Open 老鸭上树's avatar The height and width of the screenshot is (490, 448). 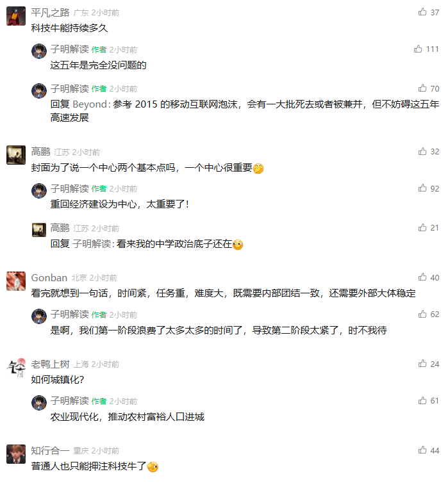(16, 367)
